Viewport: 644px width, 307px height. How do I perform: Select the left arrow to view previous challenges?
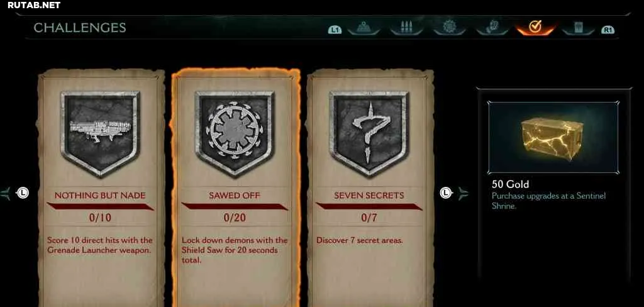[x=6, y=193]
